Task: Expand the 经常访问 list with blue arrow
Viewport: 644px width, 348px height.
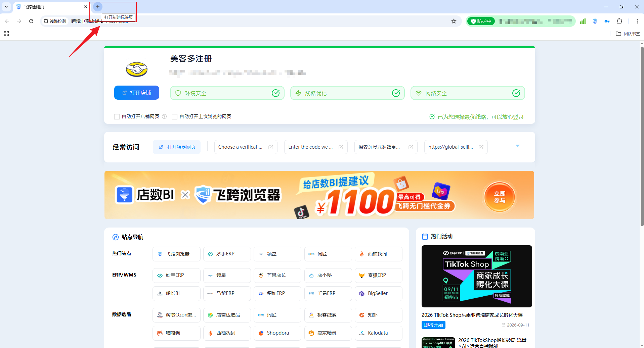Action: coord(518,146)
